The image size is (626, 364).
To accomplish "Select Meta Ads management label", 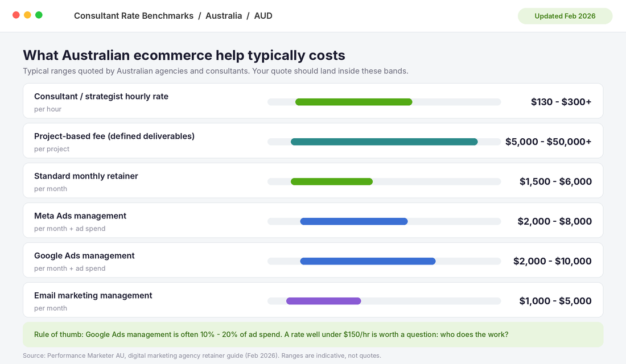I will click(x=80, y=216).
